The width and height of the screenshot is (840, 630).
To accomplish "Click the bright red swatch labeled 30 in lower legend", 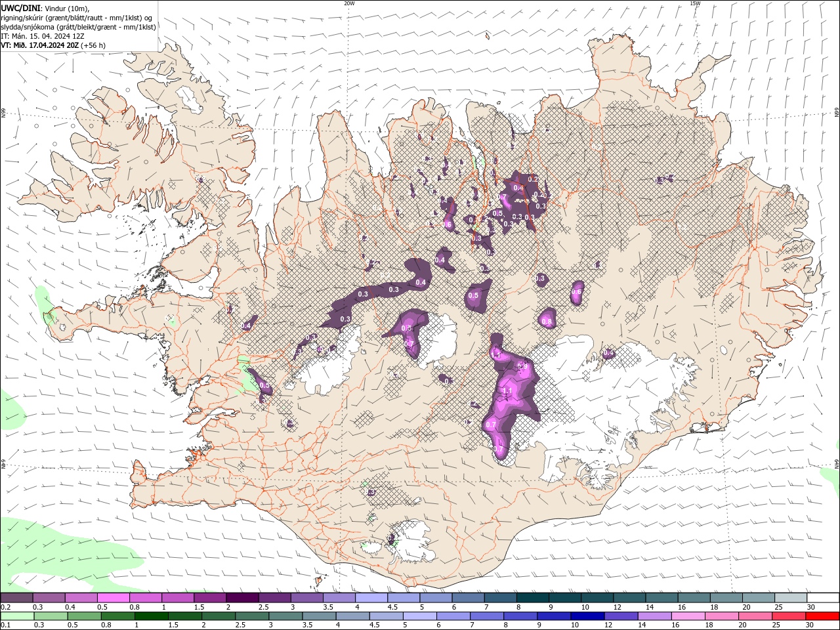I will pos(822,616).
